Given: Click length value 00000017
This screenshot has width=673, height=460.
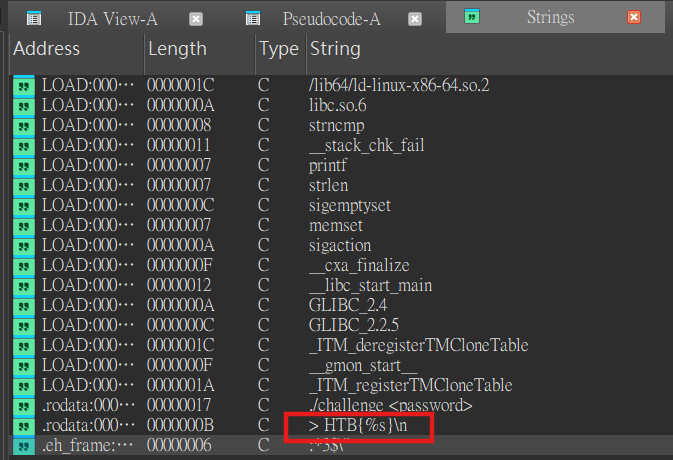Looking at the screenshot, I should [x=179, y=406].
